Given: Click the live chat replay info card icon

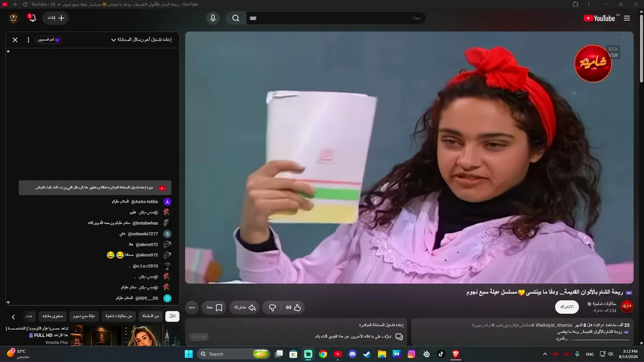Looking at the screenshot, I should tap(162, 188).
